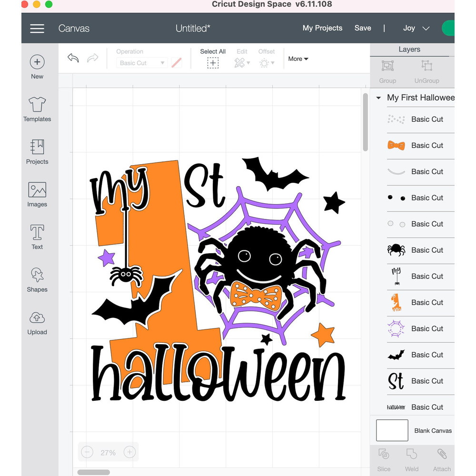Open My Projects
The image size is (476, 476).
point(322,28)
